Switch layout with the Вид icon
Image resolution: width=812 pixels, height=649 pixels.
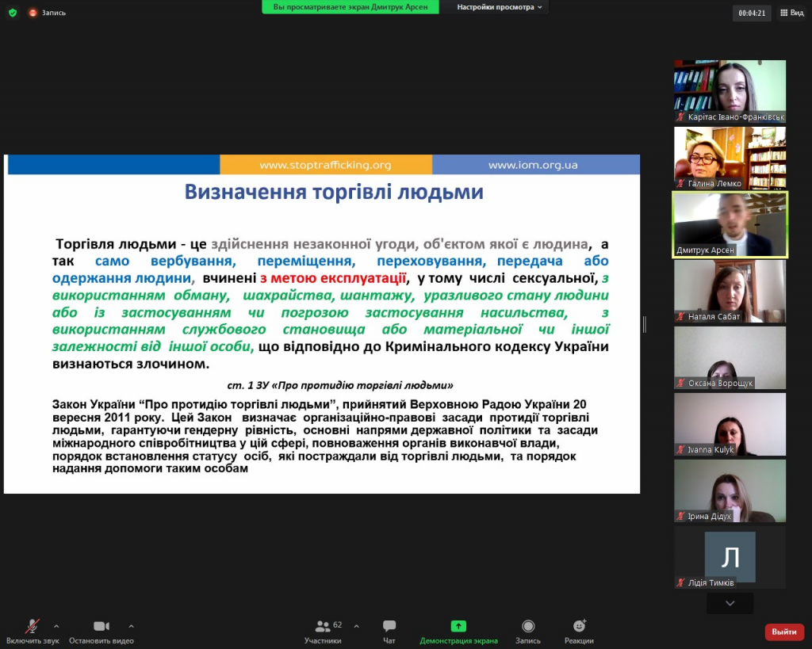pos(792,13)
